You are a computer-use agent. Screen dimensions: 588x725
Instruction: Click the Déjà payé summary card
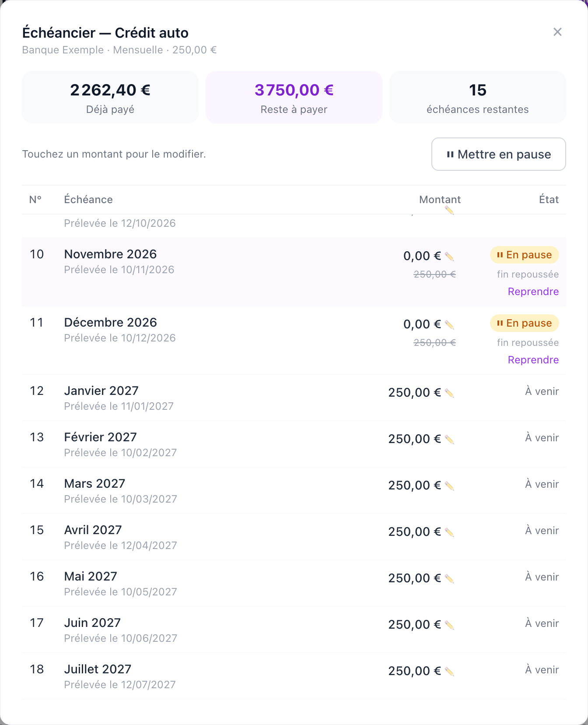coord(110,97)
